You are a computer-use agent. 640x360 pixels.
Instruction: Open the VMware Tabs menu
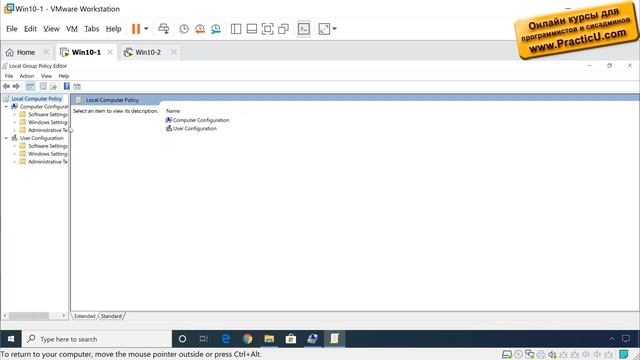[x=91, y=29]
